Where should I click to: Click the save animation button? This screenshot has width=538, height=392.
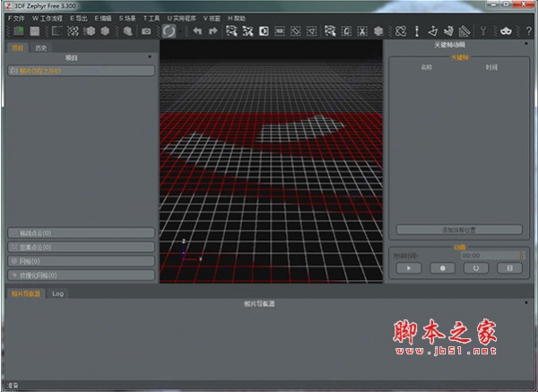tap(508, 267)
